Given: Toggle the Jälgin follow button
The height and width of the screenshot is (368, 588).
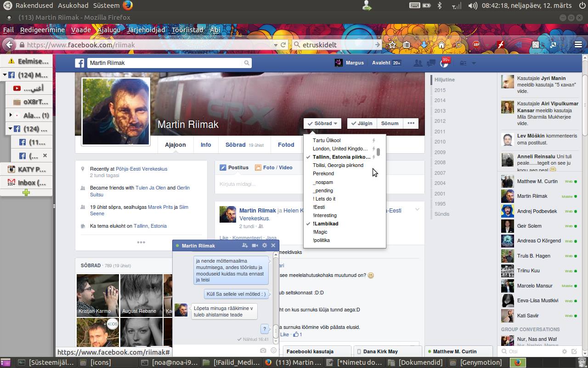Looking at the screenshot, I should [x=362, y=123].
